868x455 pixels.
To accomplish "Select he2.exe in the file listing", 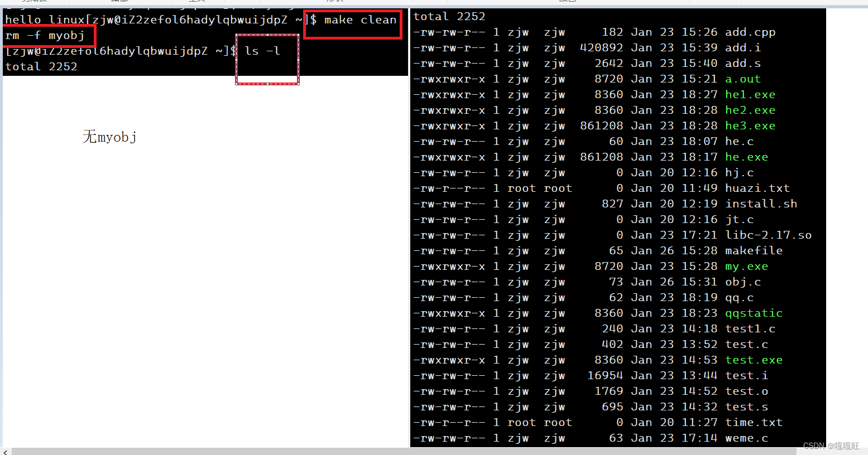I will click(x=750, y=110).
